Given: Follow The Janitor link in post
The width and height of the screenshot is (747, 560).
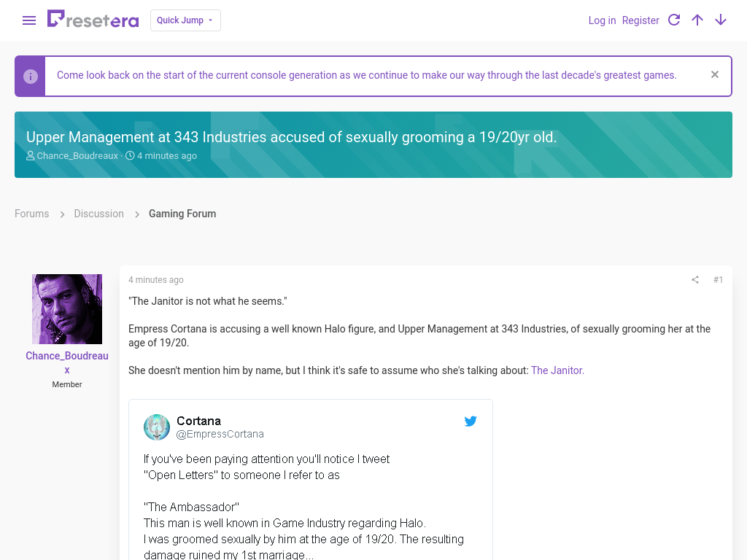Looking at the screenshot, I should 557,370.
